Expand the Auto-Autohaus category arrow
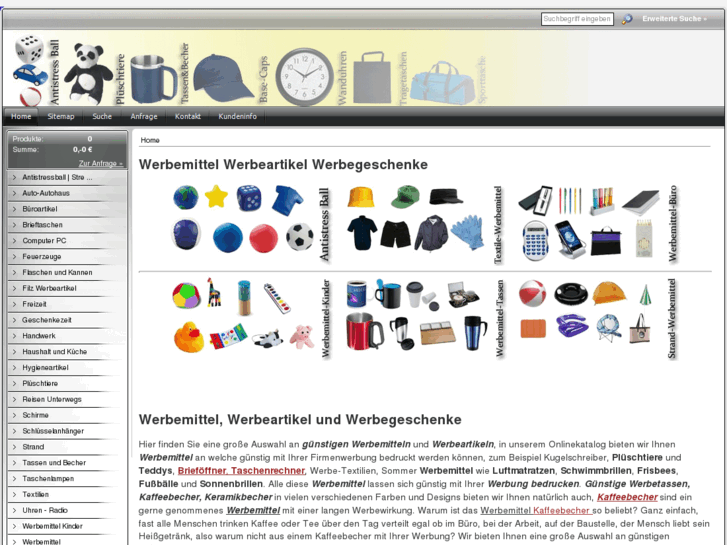This screenshot has height=545, width=727. click(x=14, y=193)
